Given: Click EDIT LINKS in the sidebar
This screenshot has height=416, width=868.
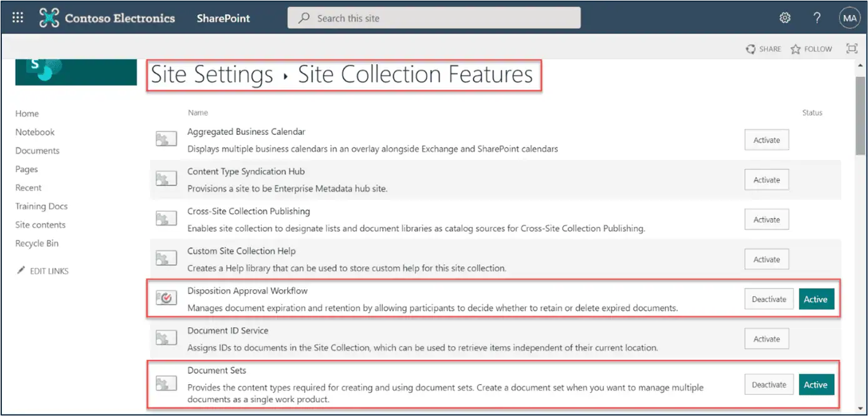Looking at the screenshot, I should coord(49,271).
